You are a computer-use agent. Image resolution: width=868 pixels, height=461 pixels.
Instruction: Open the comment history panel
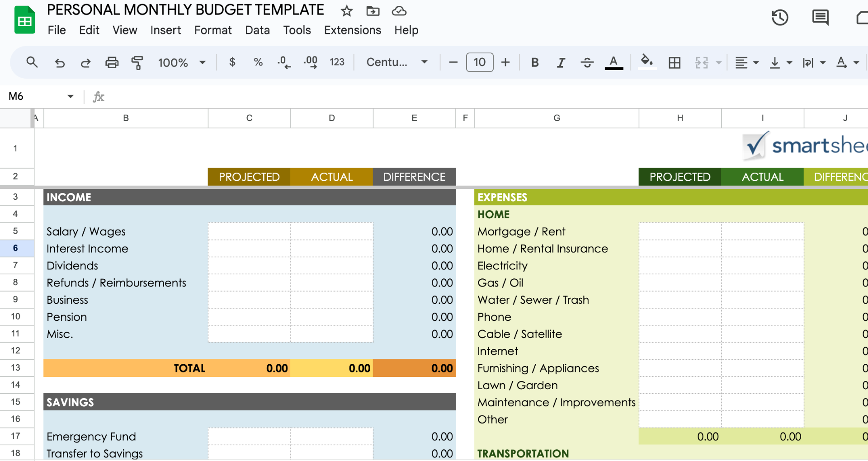point(820,18)
